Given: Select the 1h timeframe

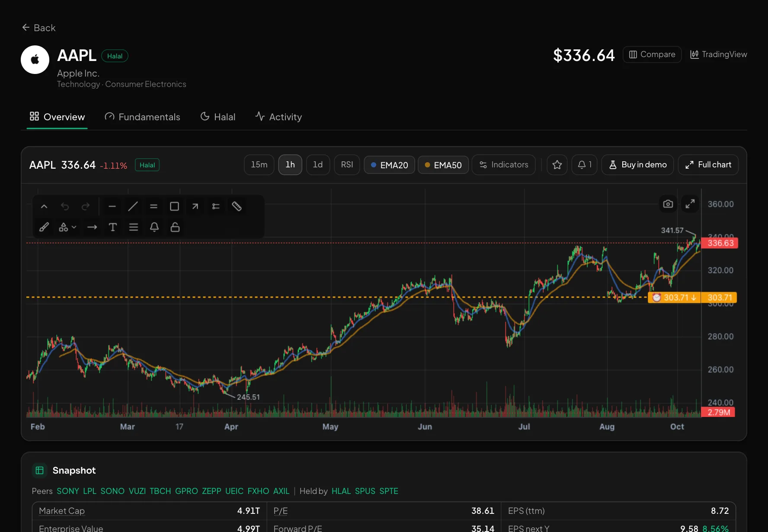Looking at the screenshot, I should pyautogui.click(x=290, y=165).
